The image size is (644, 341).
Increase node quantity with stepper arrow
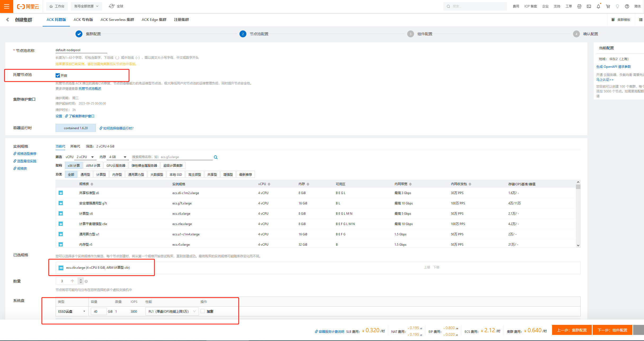[x=81, y=279]
